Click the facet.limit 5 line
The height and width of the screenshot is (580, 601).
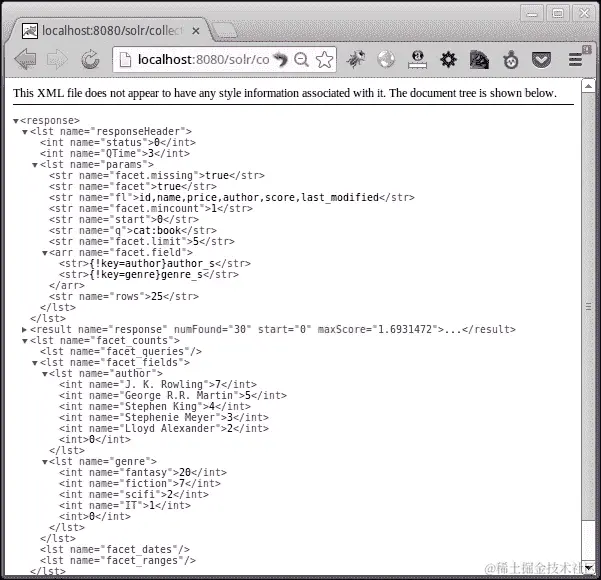coord(142,242)
